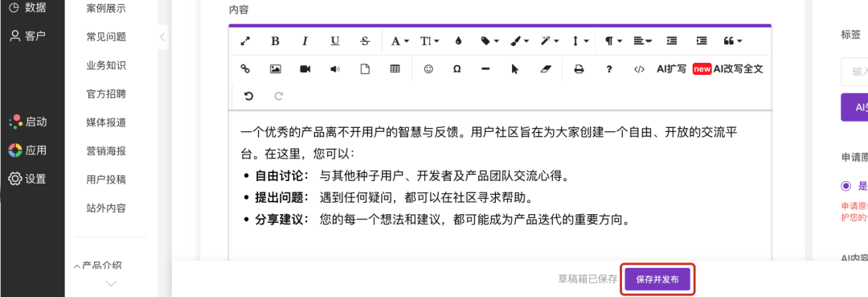Click 保存并发布 button

(x=657, y=280)
